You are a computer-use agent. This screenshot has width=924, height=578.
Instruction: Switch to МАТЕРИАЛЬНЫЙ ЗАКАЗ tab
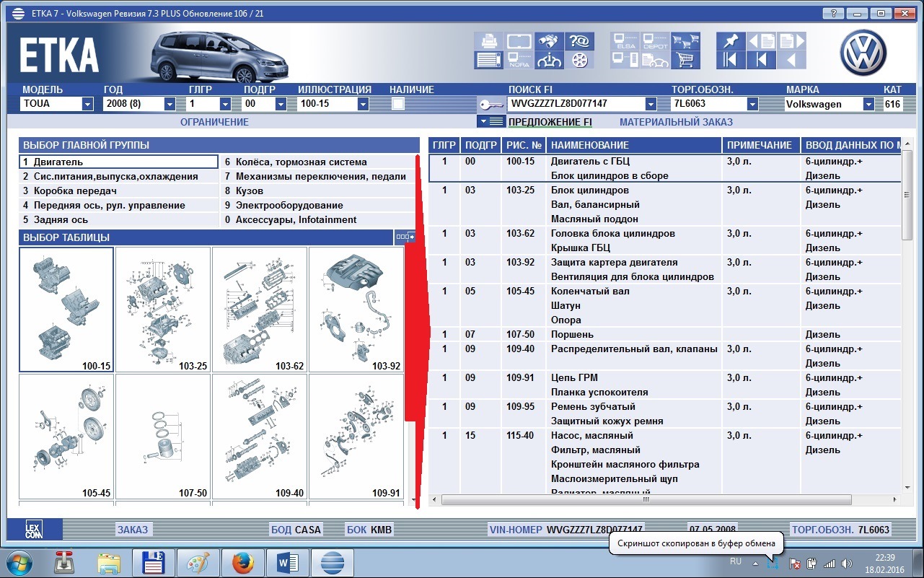tap(676, 122)
